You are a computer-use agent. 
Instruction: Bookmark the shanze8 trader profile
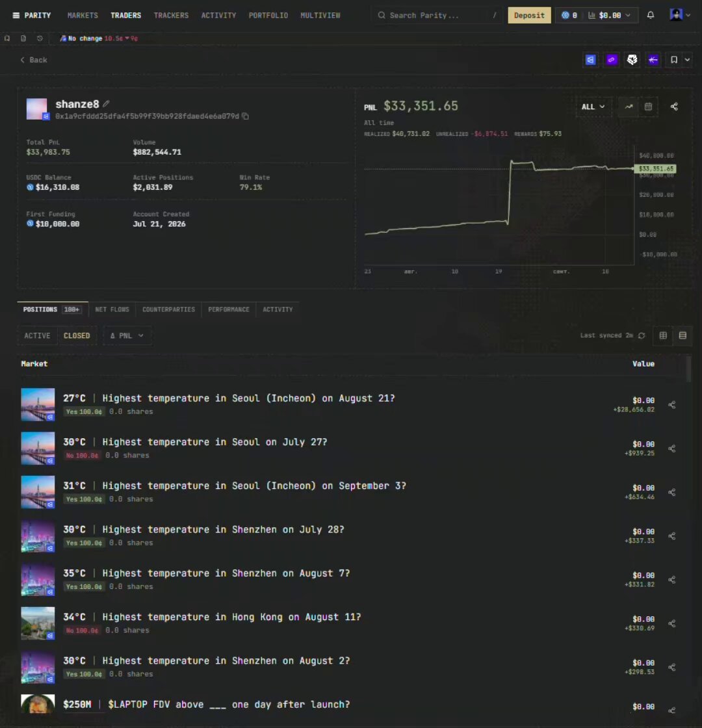coord(673,60)
